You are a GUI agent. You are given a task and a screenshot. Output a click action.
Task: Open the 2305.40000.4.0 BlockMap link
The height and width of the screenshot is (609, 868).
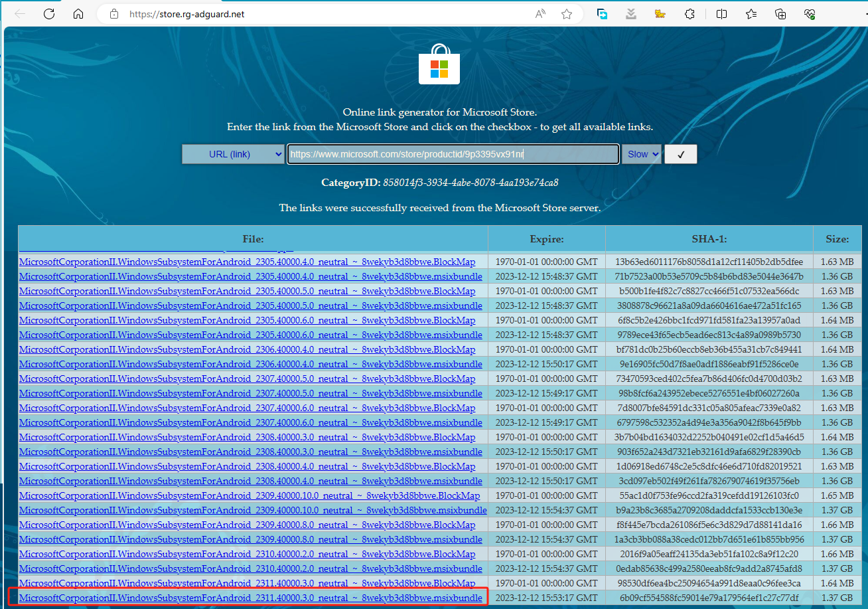248,262
